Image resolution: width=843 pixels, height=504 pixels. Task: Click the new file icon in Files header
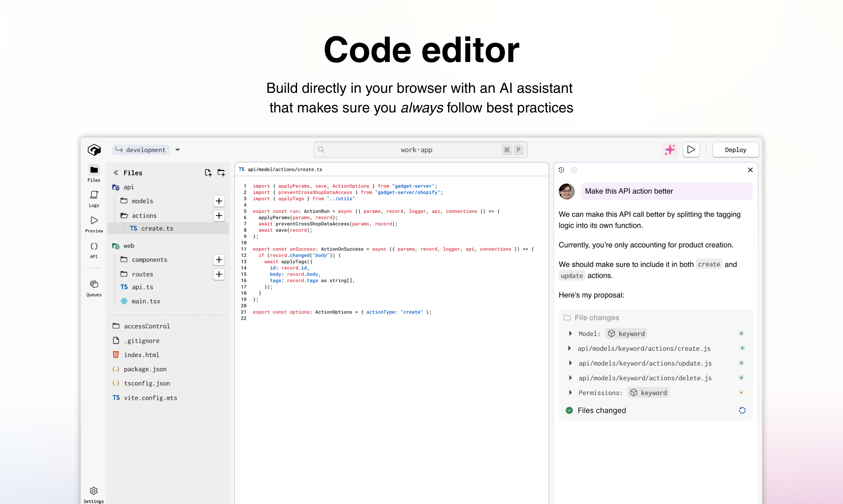pyautogui.click(x=208, y=172)
